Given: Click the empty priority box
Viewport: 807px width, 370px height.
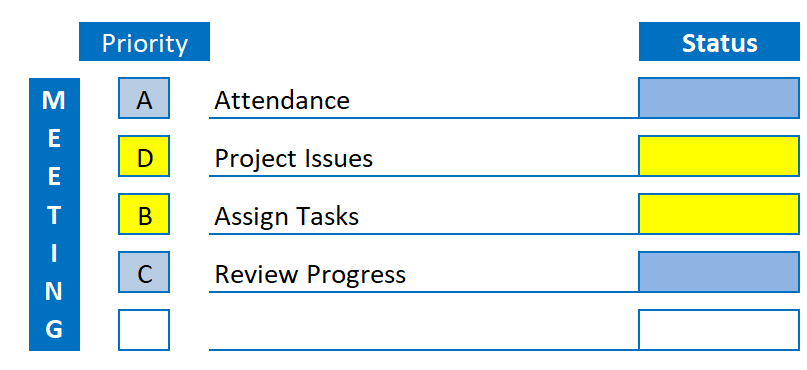Looking at the screenshot, I should [144, 330].
